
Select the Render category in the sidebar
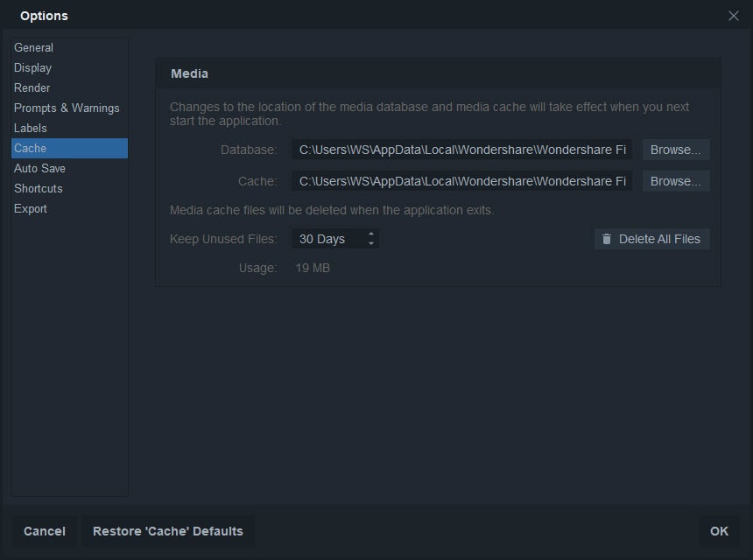tap(32, 87)
